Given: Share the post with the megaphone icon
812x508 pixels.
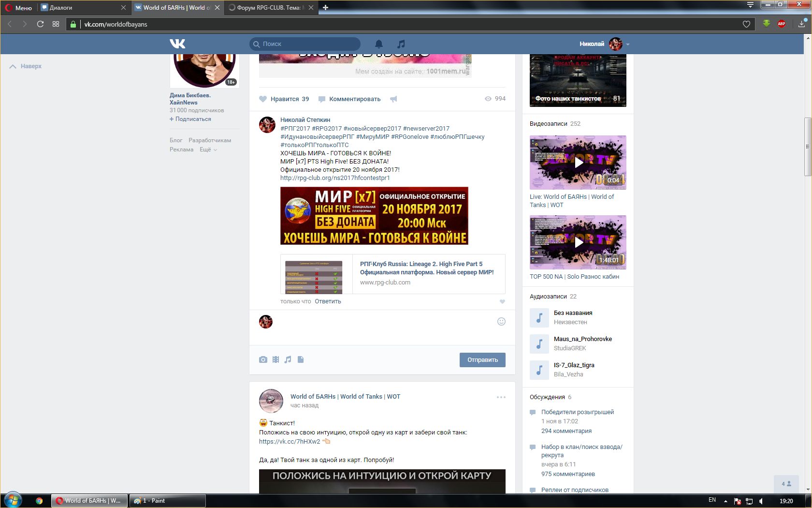Looking at the screenshot, I should [x=393, y=99].
